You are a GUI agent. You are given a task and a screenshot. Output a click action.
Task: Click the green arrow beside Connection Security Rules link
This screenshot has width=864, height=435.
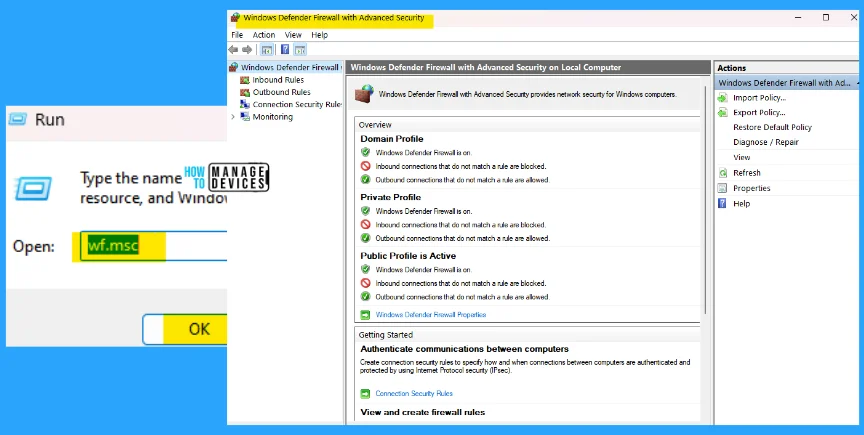tap(365, 394)
